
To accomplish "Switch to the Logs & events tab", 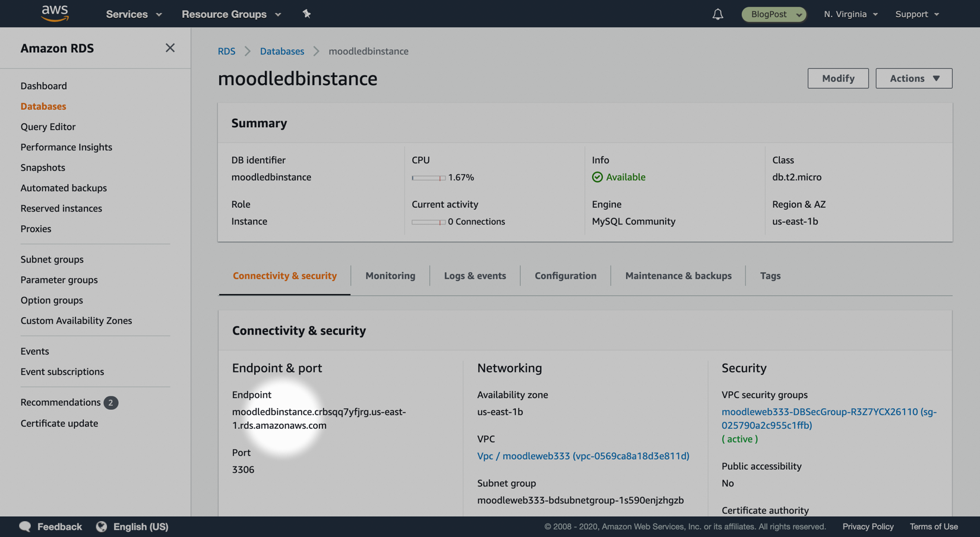I will pos(475,276).
